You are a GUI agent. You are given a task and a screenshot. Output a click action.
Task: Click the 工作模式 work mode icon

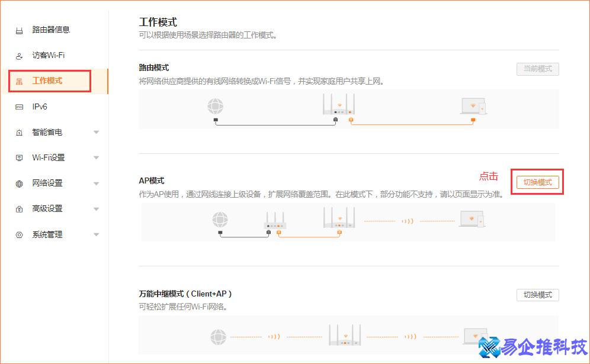pos(19,81)
